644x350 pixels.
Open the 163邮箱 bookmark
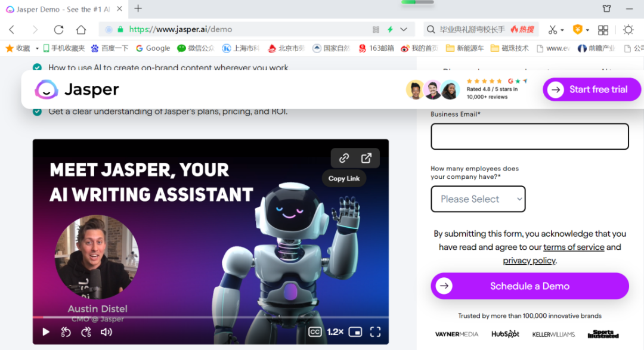(x=376, y=48)
